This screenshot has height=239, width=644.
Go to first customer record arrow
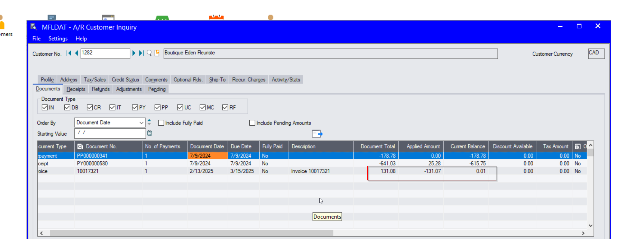[69, 53]
